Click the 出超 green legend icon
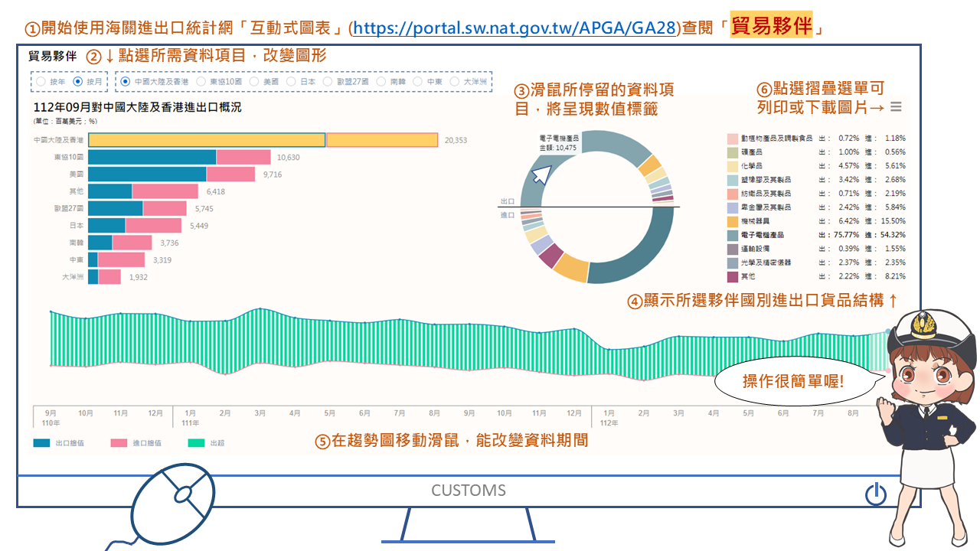This screenshot has height=551, width=980. coord(195,442)
